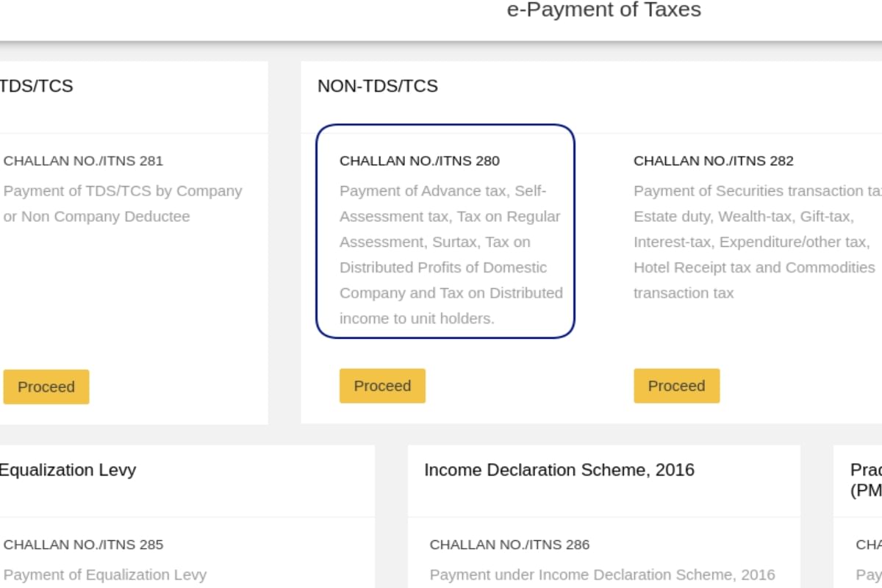This screenshot has height=588, width=882.
Task: Select the CHALLAN NO./ITNS 282 heading
Action: tap(714, 160)
